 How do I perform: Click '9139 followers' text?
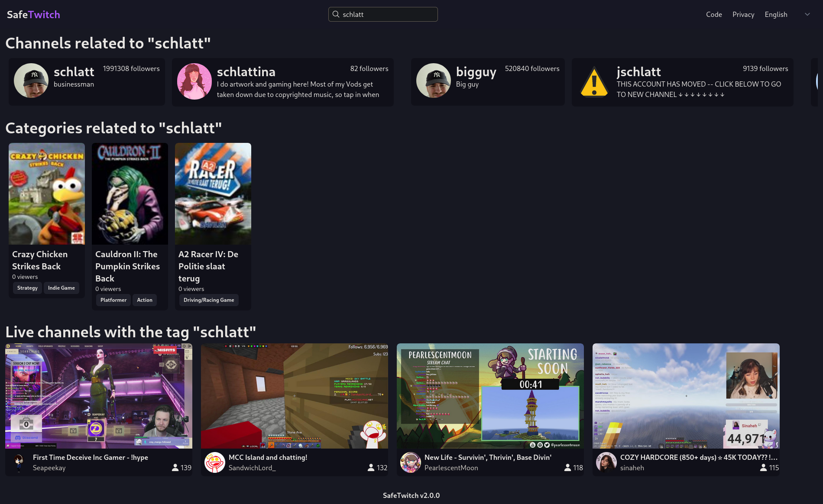point(765,68)
